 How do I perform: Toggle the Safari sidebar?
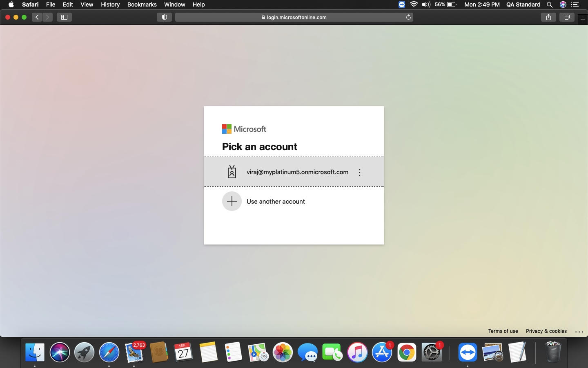coord(64,17)
